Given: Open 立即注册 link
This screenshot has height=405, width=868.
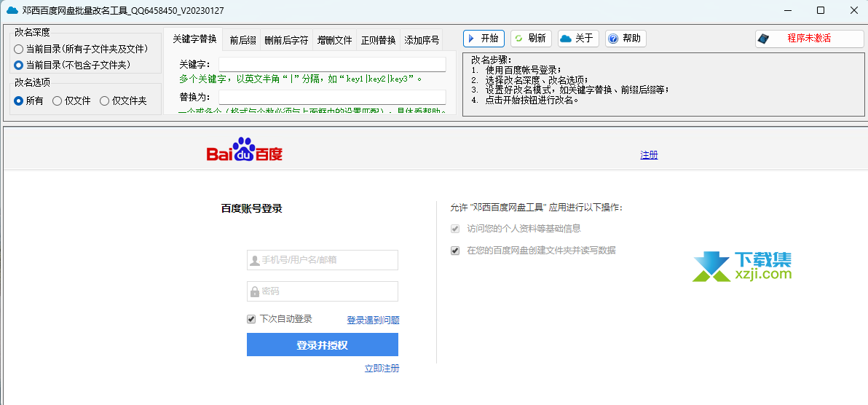Looking at the screenshot, I should click(x=382, y=368).
